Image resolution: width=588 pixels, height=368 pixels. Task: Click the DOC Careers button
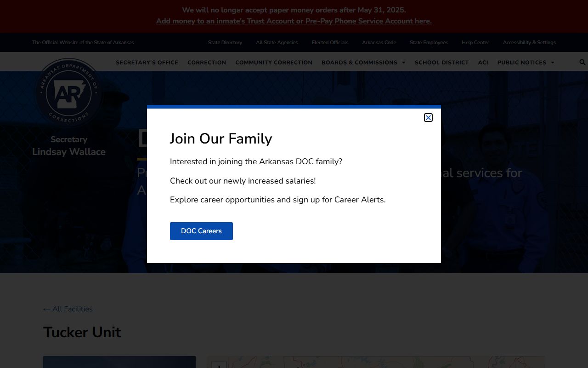201,231
